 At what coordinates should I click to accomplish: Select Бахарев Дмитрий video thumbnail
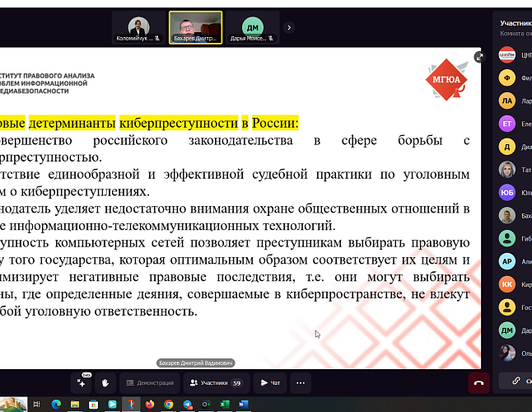coord(195,27)
